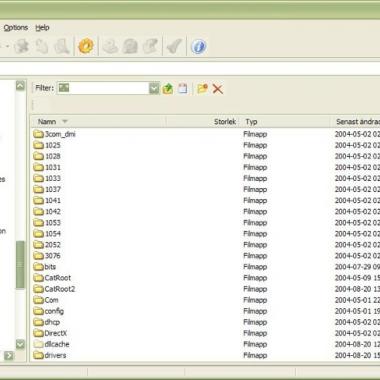The image size is (380, 380).
Task: Click the faded folder icon of dllcache
Action: pyautogui.click(x=39, y=344)
